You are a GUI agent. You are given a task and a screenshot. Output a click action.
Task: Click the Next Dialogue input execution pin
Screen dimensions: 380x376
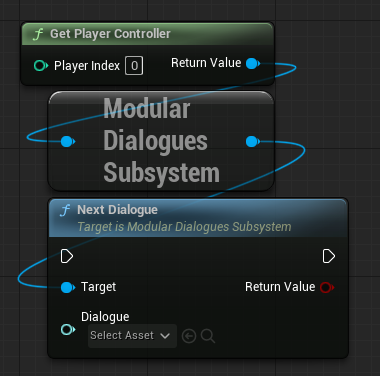(67, 256)
